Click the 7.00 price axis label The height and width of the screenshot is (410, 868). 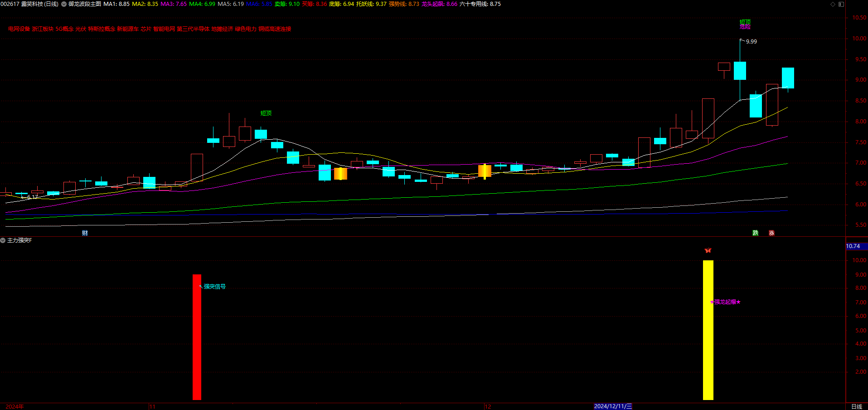(861, 163)
